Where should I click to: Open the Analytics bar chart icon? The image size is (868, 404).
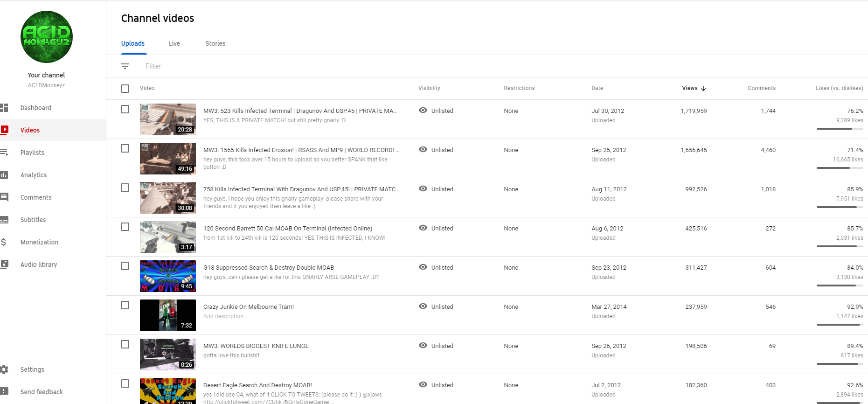4,175
